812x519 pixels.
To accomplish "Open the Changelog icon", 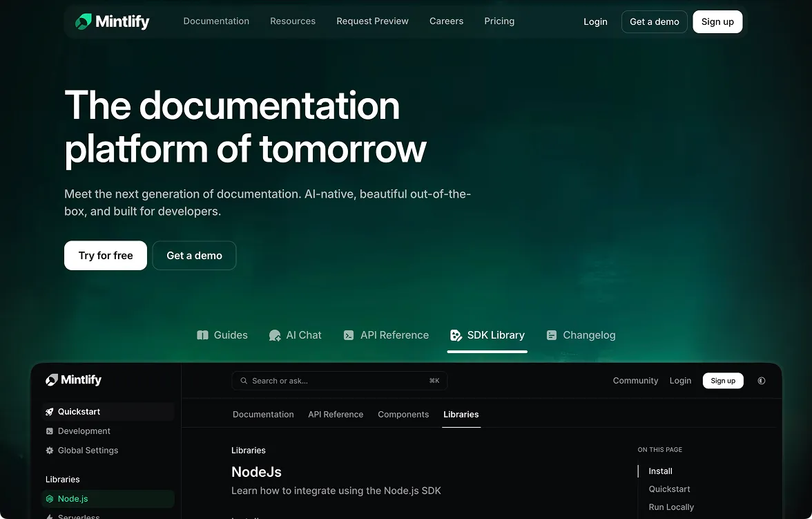I will [x=552, y=334].
